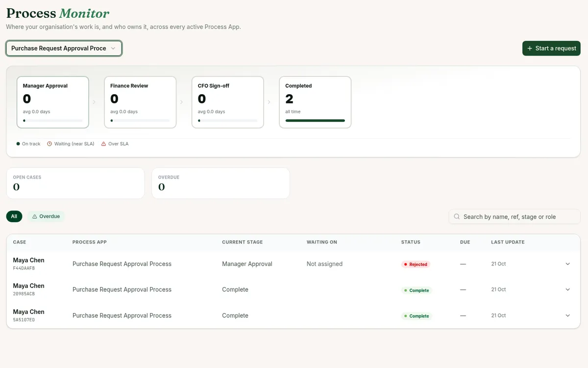Select the All filter tab

(x=14, y=216)
